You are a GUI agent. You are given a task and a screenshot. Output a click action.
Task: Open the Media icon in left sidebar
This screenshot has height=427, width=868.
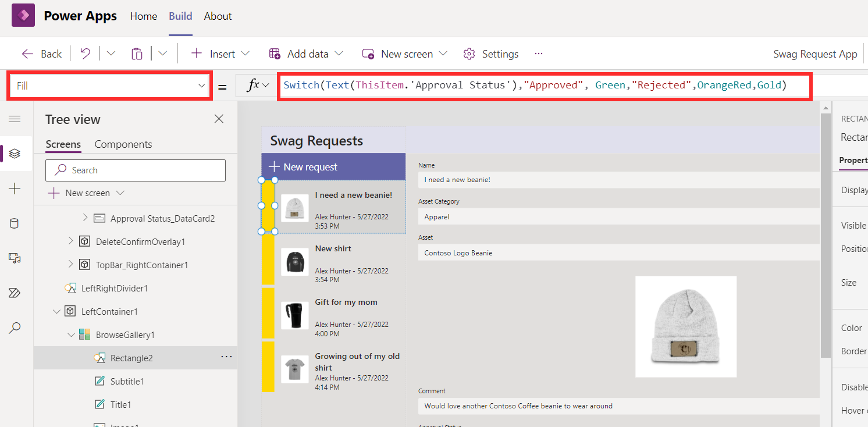click(x=15, y=258)
